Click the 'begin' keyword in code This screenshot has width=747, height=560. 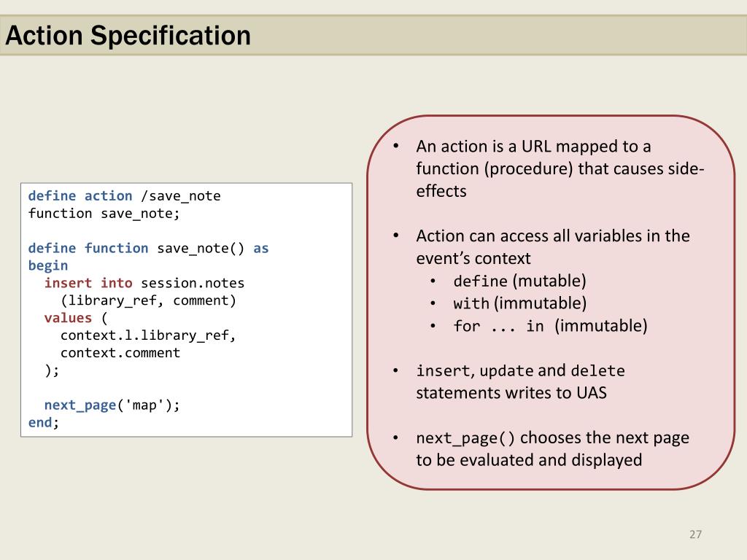click(x=47, y=265)
